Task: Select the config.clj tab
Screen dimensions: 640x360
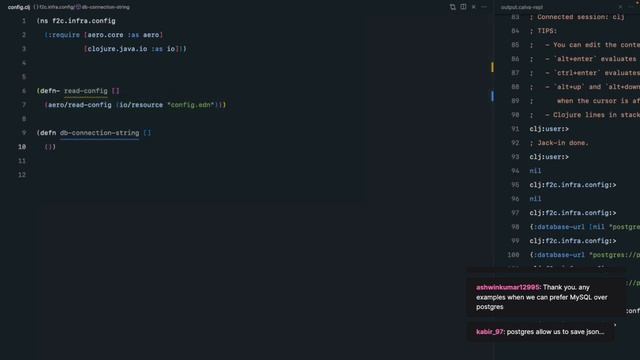Action: pyautogui.click(x=18, y=7)
